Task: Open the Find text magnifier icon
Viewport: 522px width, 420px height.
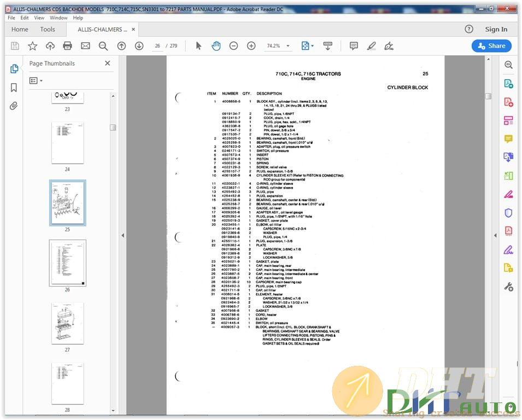Action: coord(103,46)
